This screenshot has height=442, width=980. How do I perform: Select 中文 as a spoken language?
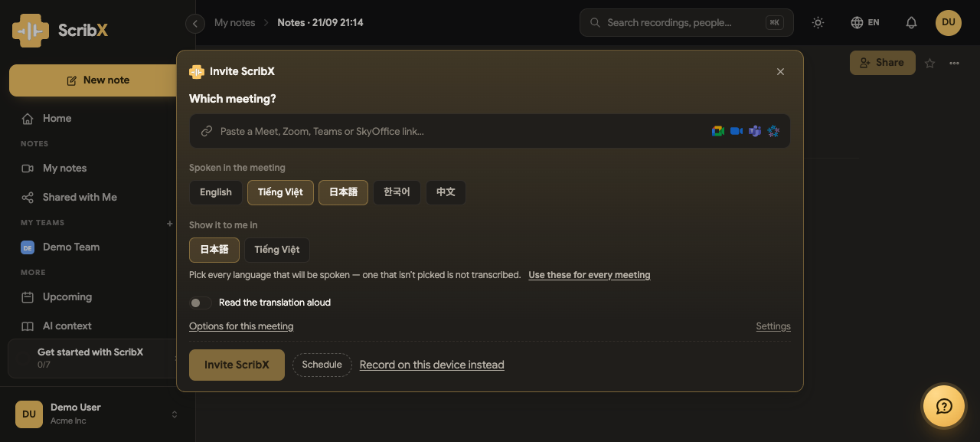[446, 192]
